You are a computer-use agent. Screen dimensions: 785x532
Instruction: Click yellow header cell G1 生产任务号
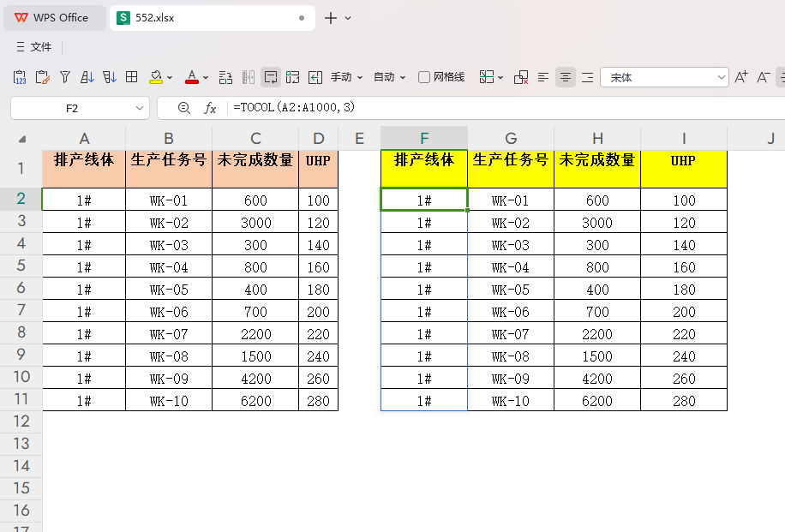click(511, 169)
